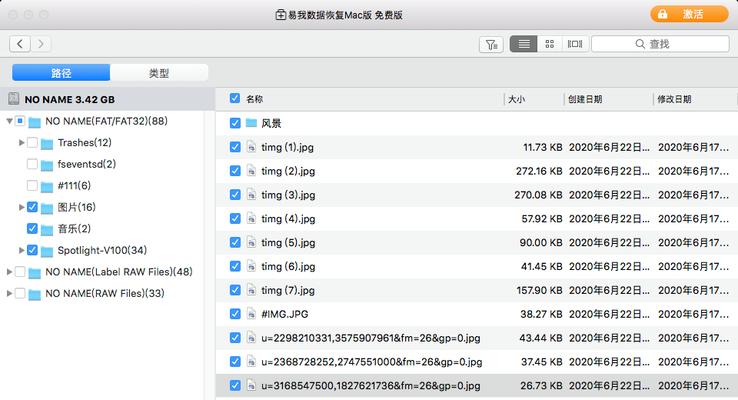The image size is (738, 400).
Task: Click the fseventsd(2) folder icon
Action: pyautogui.click(x=47, y=165)
